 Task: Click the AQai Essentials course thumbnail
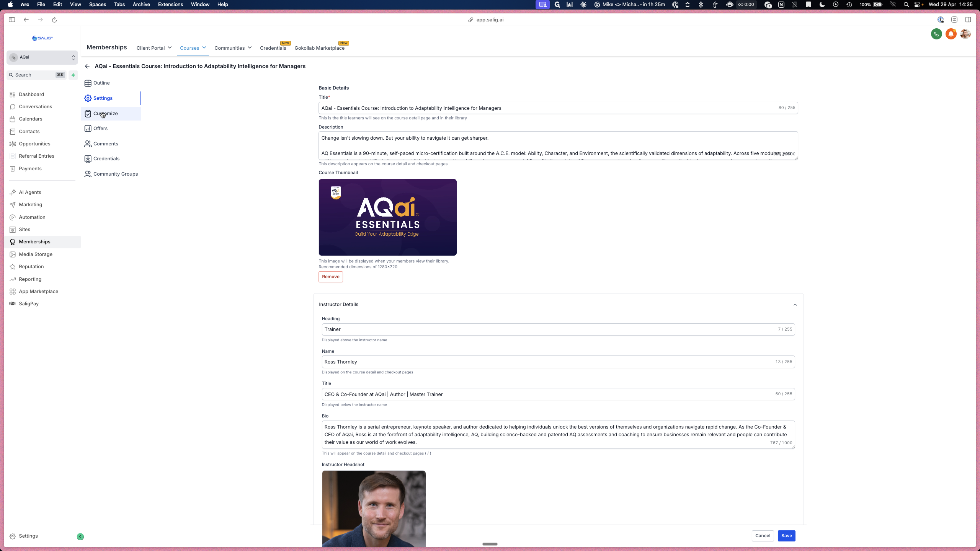pyautogui.click(x=387, y=217)
